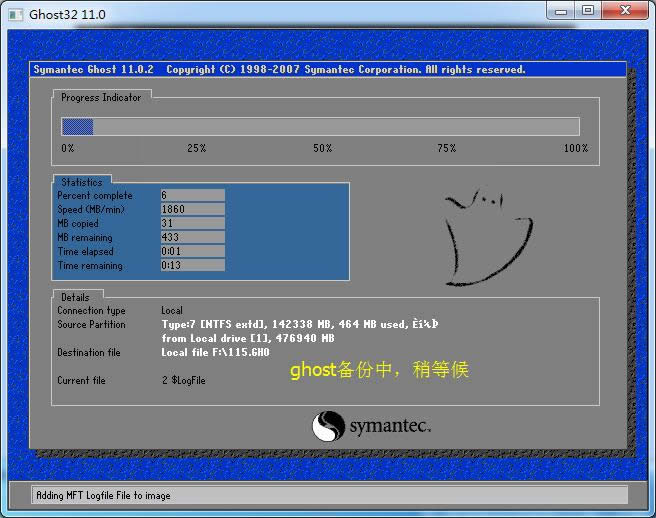Click the MB remaining value box
This screenshot has height=518, width=656.
pyautogui.click(x=192, y=238)
